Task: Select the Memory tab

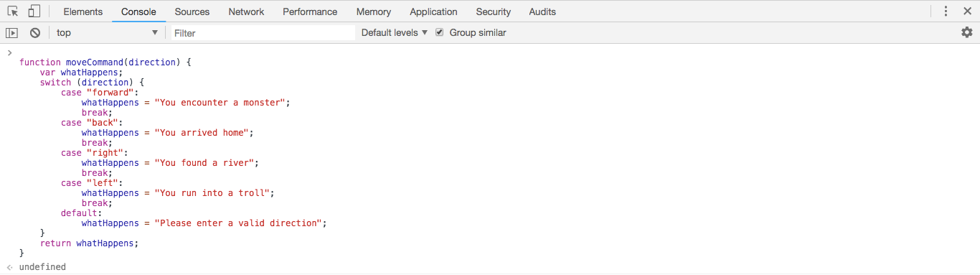Action: (x=374, y=11)
